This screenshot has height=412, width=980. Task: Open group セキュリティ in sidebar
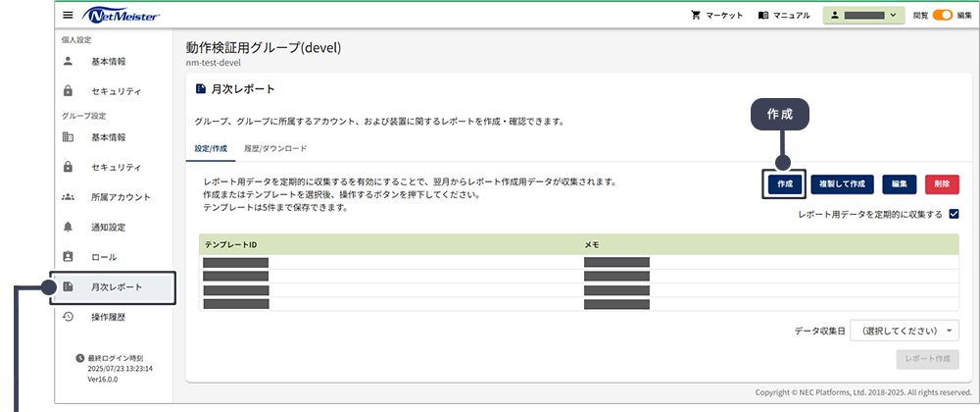[116, 167]
